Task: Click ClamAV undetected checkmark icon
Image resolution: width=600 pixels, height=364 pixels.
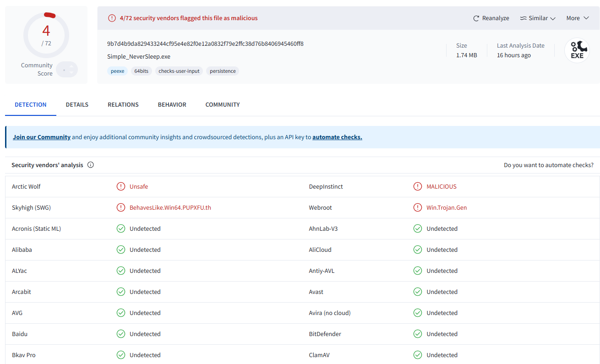Action: [418, 355]
